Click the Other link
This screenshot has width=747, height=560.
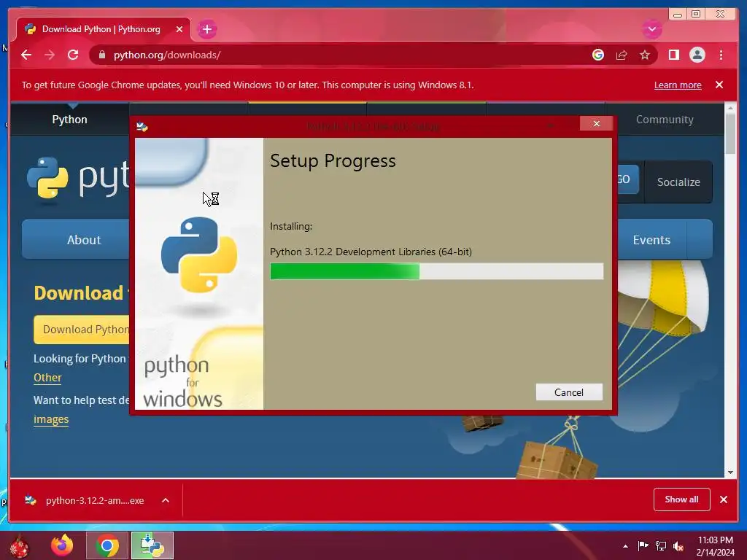click(47, 378)
